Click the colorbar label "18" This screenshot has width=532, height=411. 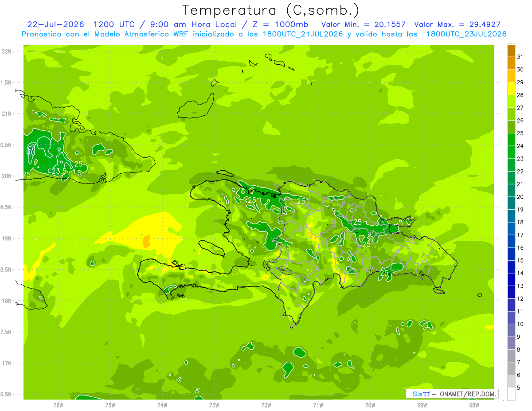pos(520,222)
